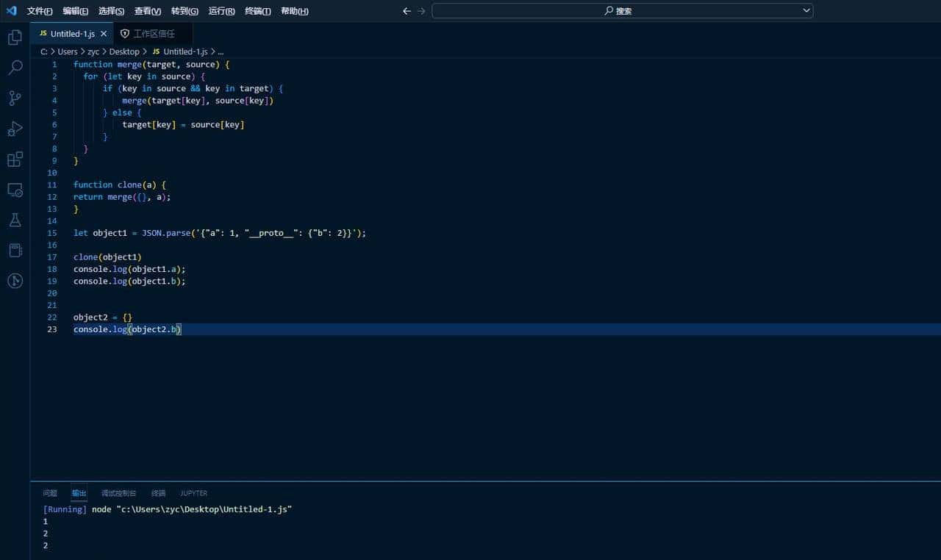Select the Search icon in the activity bar
941x560 pixels.
[x=15, y=67]
